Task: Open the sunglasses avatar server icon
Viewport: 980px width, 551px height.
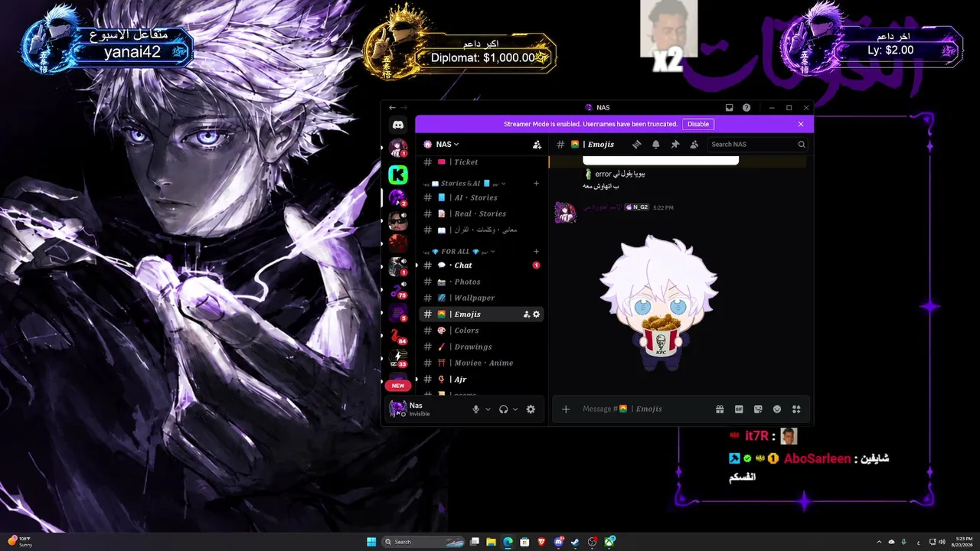Action: pos(398,221)
